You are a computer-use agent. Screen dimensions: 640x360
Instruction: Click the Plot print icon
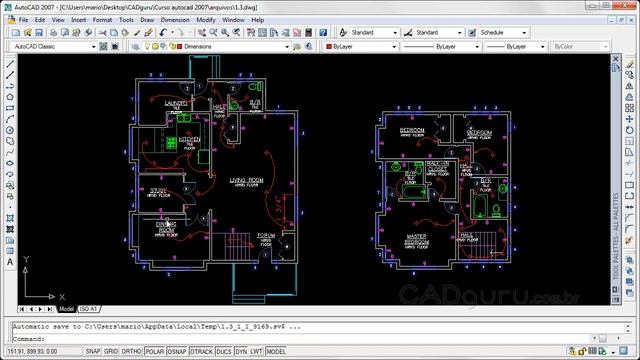(53, 33)
